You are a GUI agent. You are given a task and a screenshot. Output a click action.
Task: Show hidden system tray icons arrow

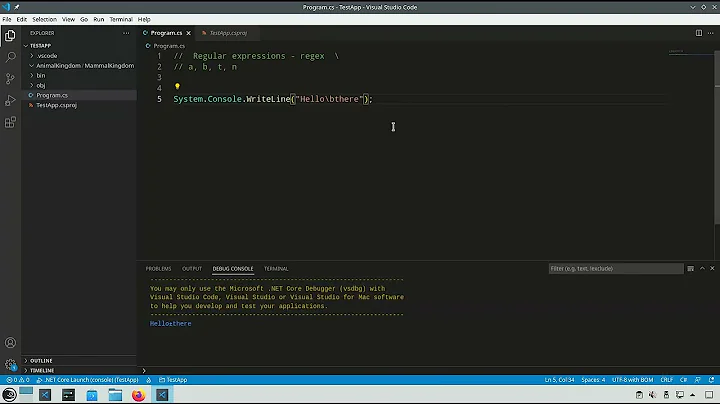(x=692, y=395)
